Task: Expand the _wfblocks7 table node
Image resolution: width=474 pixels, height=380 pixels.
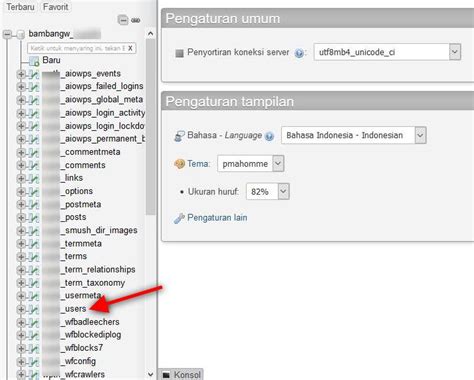Action: coord(21,349)
